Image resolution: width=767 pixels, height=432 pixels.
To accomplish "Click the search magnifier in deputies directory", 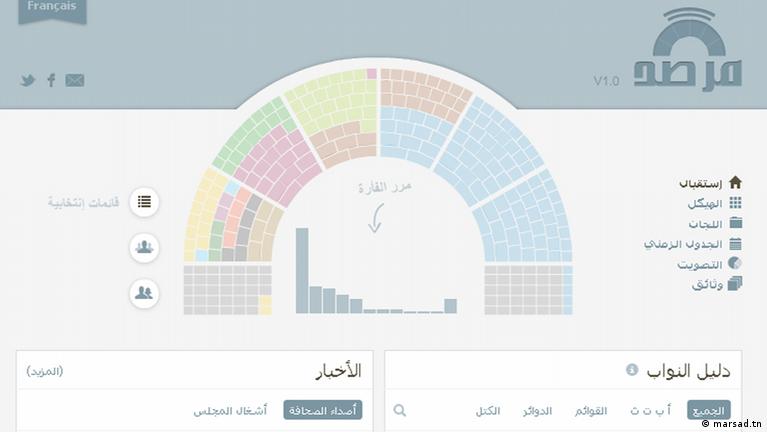I will [400, 410].
